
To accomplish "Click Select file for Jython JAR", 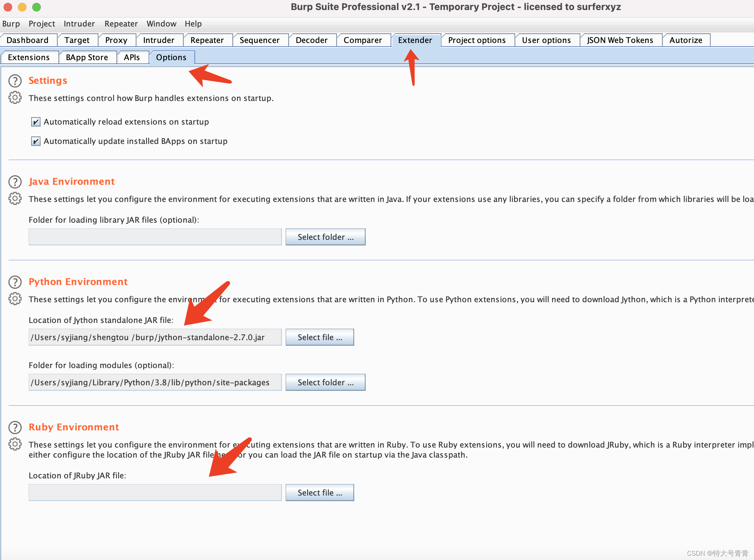I will pos(320,337).
